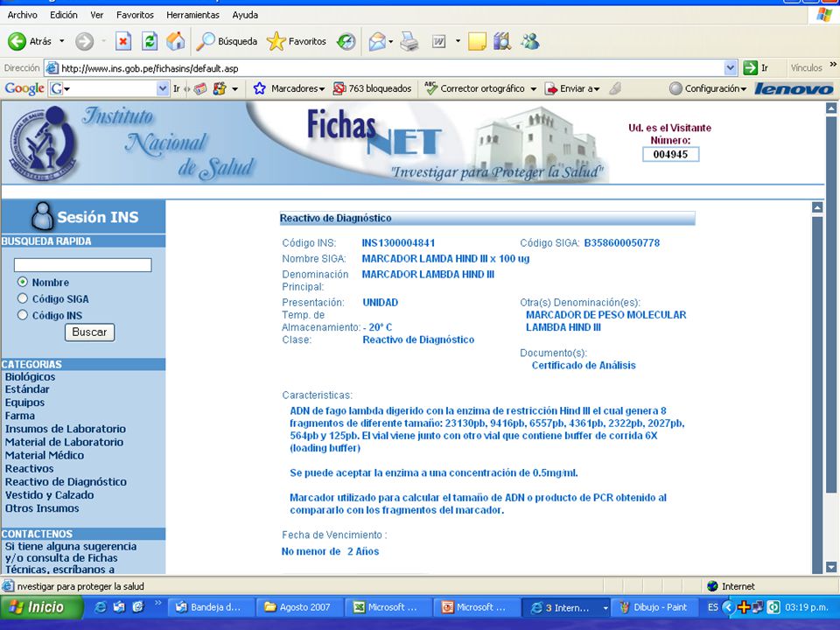Open the Certificado de Análisis document link
The image size is (840, 630).
coord(584,366)
